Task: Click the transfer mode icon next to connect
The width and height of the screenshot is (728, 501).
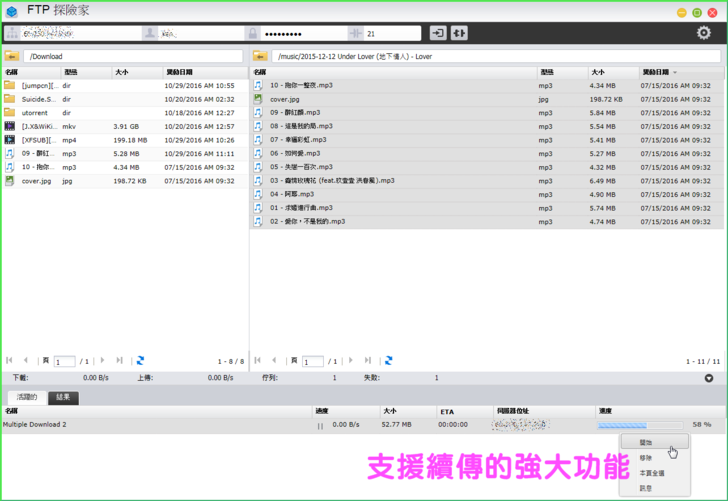Action: [459, 34]
